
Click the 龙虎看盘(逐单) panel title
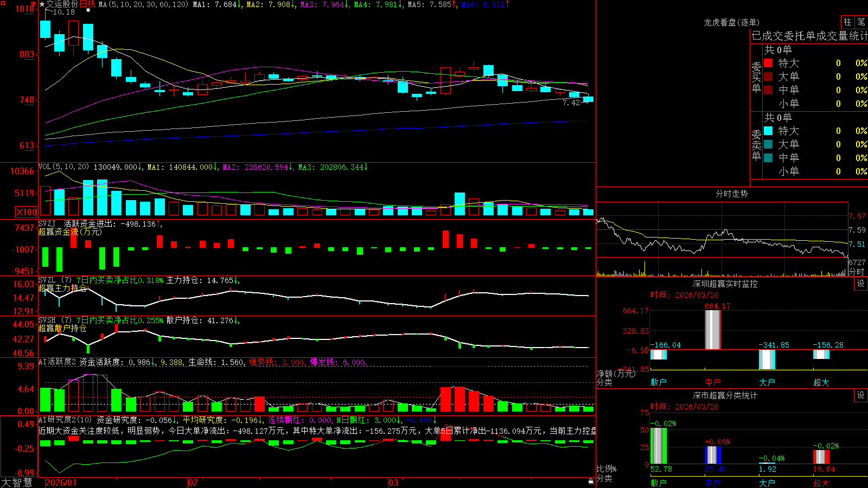[731, 22]
